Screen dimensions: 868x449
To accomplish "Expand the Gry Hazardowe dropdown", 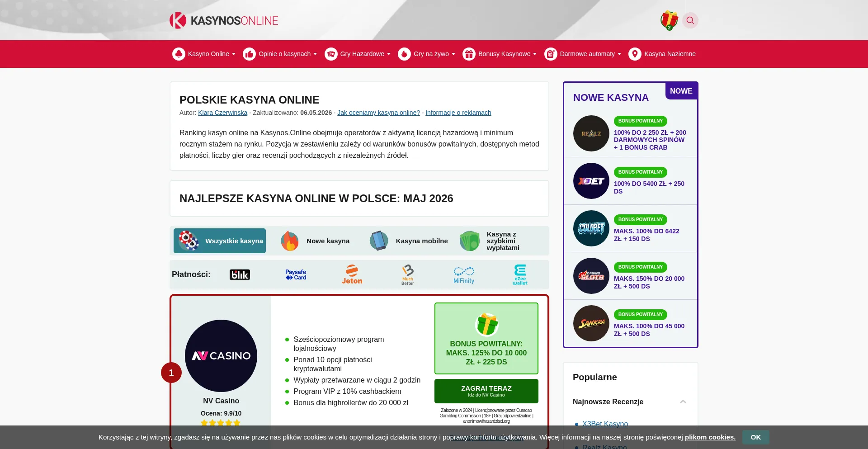I will [x=389, y=54].
